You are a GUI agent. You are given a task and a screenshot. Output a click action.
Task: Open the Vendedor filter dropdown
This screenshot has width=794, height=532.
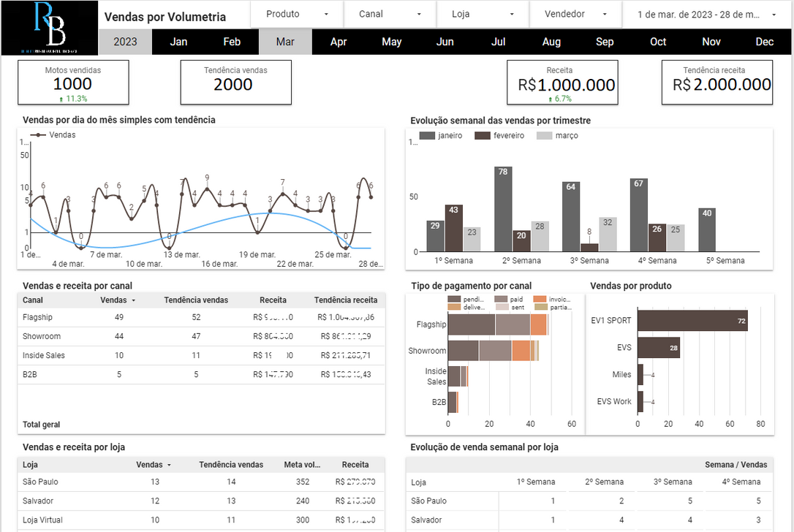pos(575,14)
